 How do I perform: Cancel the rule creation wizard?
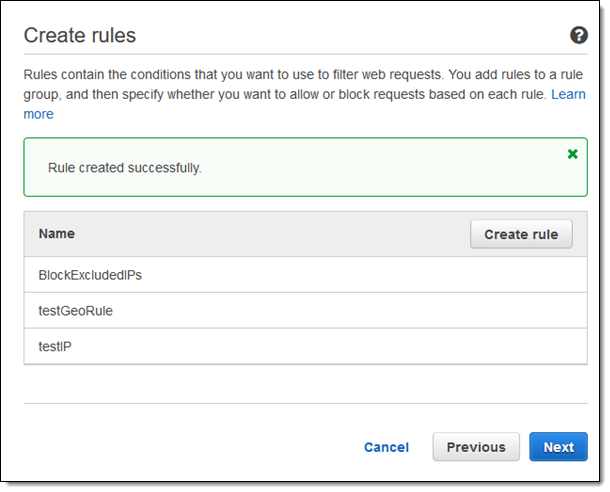386,447
